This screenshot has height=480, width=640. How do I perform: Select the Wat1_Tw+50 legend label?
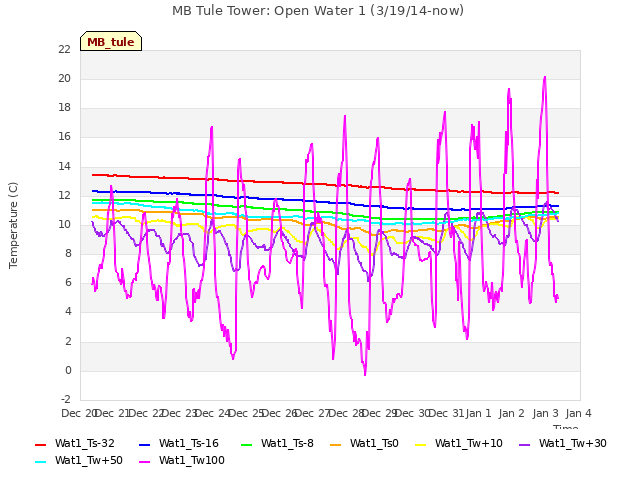point(89,460)
